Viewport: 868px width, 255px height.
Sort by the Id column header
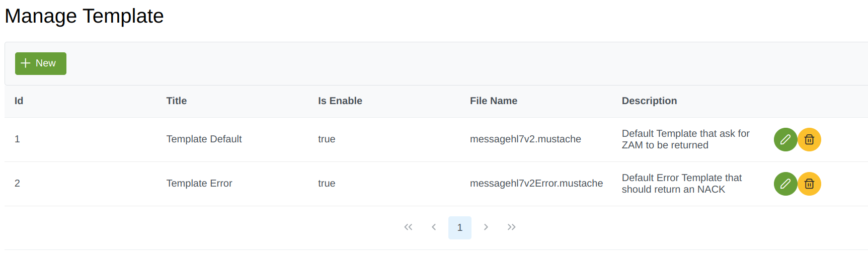point(19,101)
